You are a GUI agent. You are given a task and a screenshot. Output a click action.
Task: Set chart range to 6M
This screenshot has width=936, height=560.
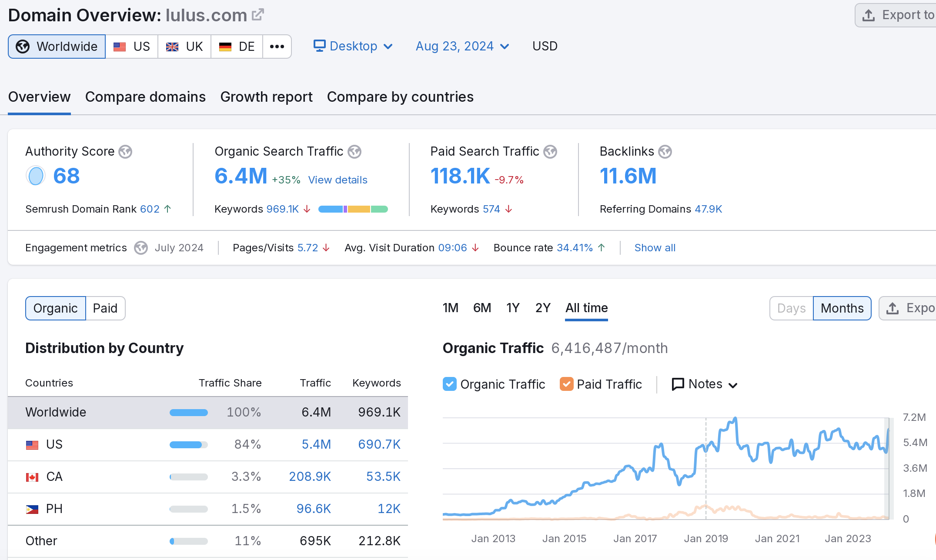click(482, 308)
